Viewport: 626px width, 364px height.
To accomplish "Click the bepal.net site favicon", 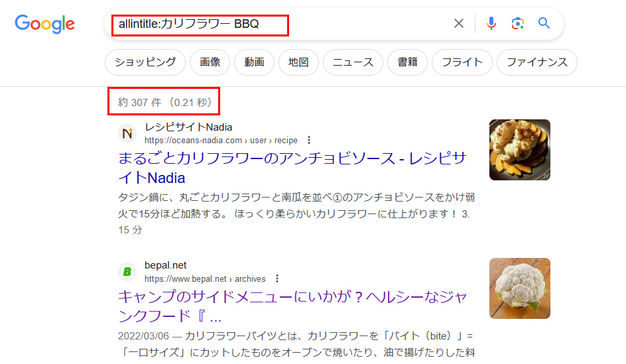I will click(127, 272).
